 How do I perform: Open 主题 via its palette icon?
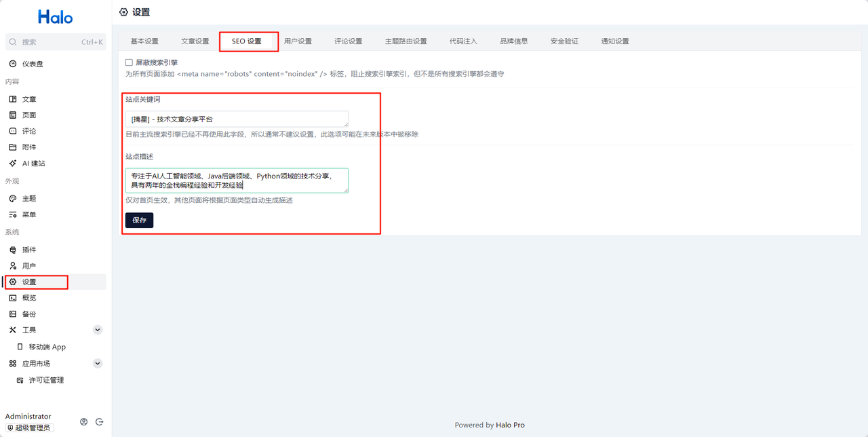[x=13, y=199]
